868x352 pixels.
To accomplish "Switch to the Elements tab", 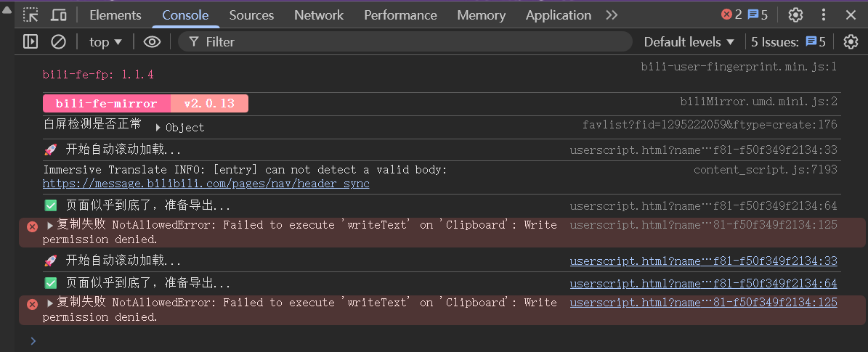I will 115,15.
